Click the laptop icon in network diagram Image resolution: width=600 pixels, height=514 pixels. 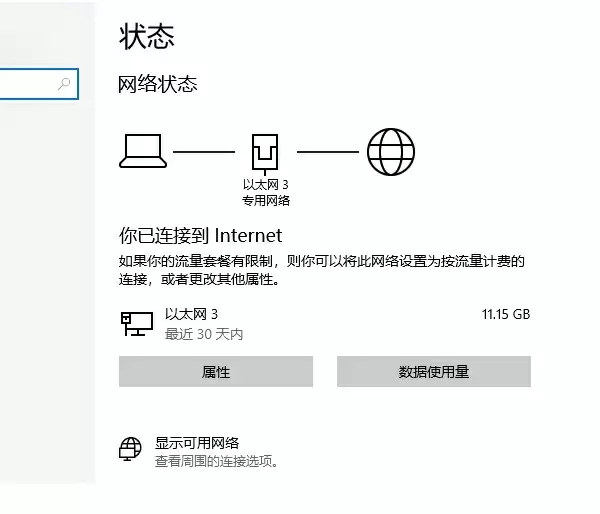click(143, 150)
